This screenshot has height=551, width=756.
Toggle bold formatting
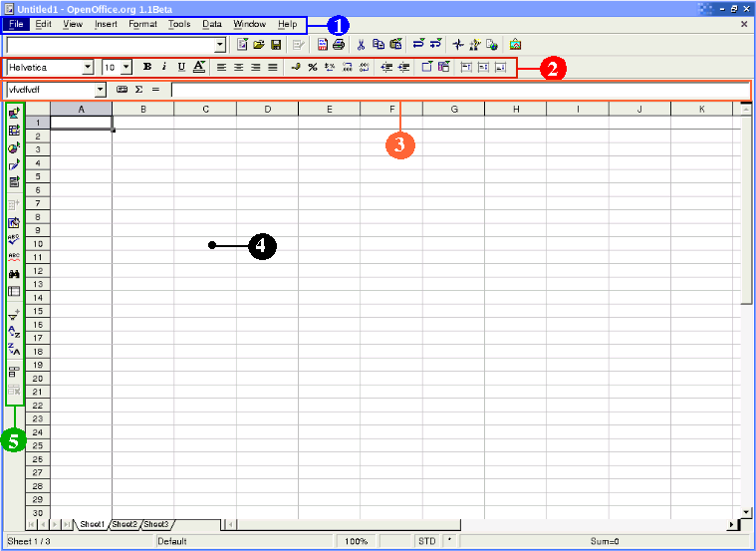click(x=147, y=67)
